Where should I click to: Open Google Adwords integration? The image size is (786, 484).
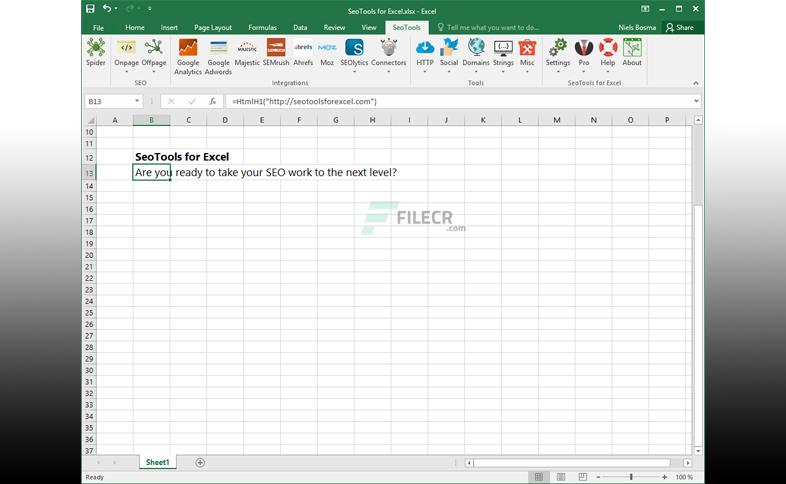pos(218,57)
